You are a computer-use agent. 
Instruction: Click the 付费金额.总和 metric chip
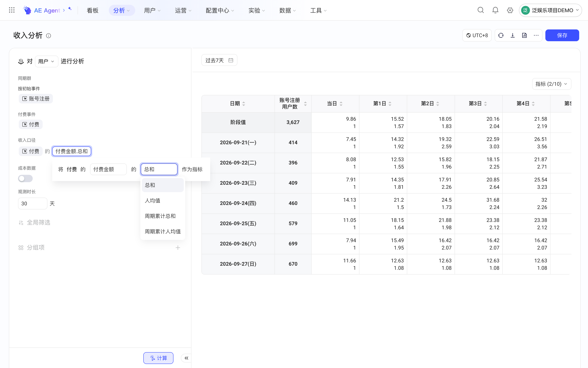tap(71, 151)
